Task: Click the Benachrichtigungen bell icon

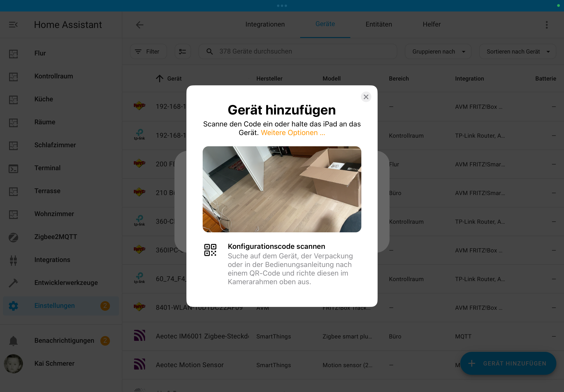Action: pos(13,340)
